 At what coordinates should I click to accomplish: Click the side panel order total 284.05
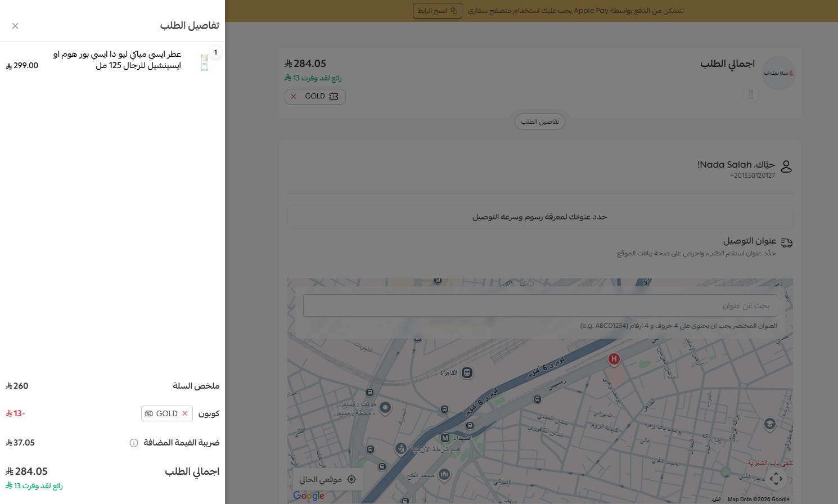coord(26,471)
